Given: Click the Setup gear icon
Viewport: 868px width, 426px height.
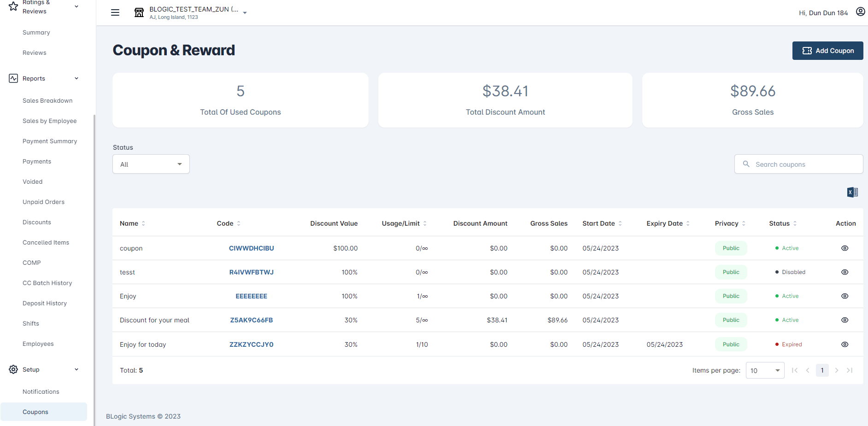Looking at the screenshot, I should tap(13, 369).
